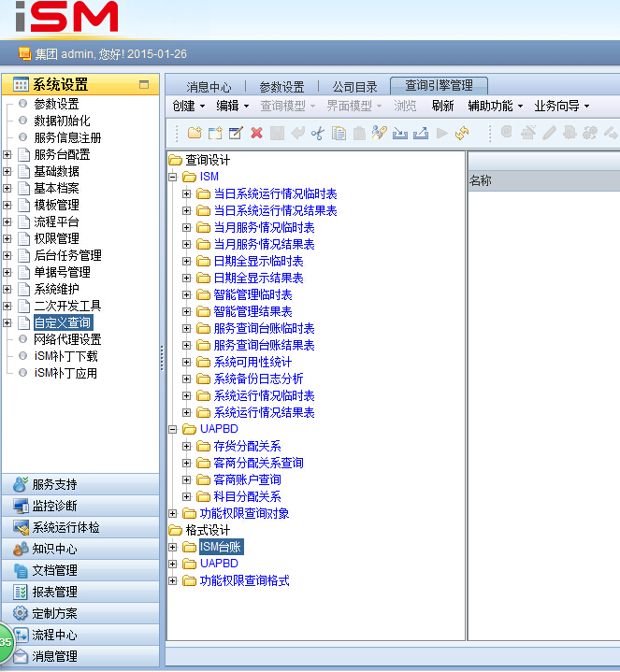
Task: Click the grayed @ symbol icon
Action: (x=506, y=132)
